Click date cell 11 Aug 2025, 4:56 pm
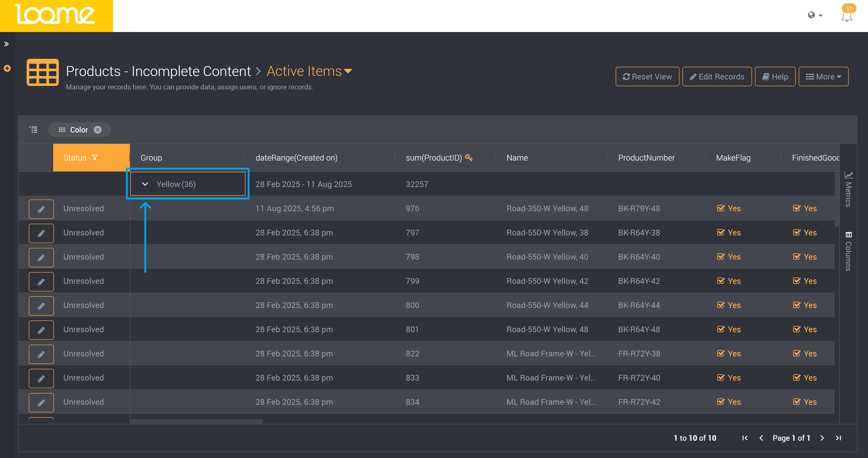The width and height of the screenshot is (868, 458). [x=294, y=208]
